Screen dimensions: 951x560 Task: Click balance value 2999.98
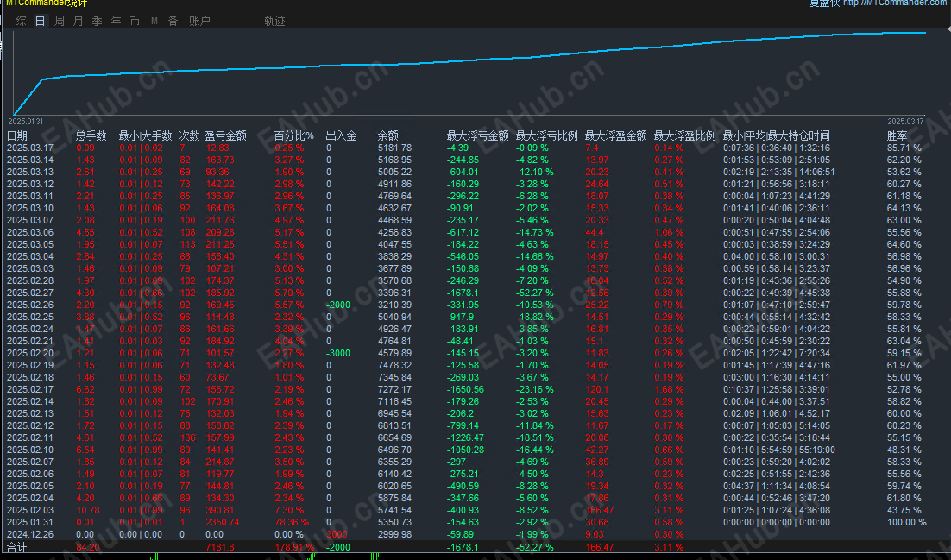point(394,534)
